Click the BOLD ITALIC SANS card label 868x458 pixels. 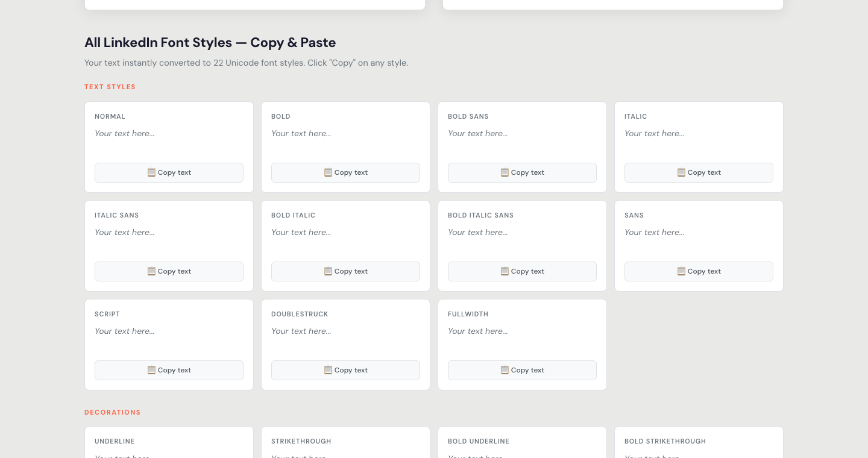(481, 215)
